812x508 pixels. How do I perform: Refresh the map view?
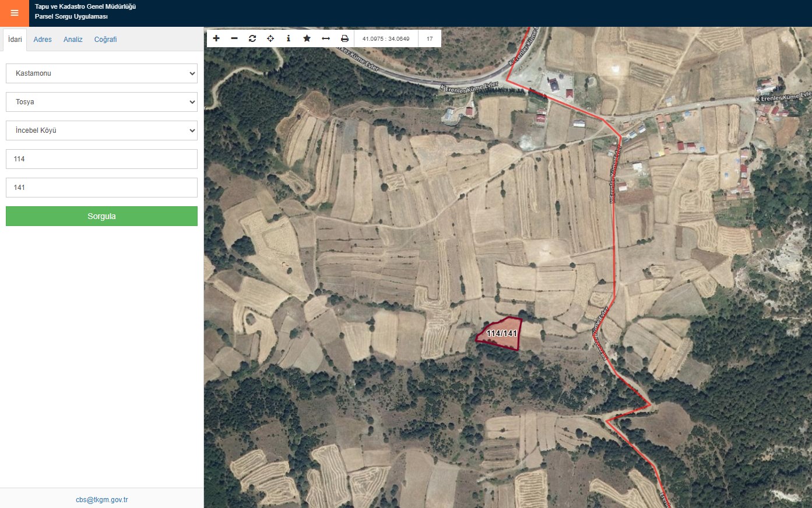pos(252,38)
